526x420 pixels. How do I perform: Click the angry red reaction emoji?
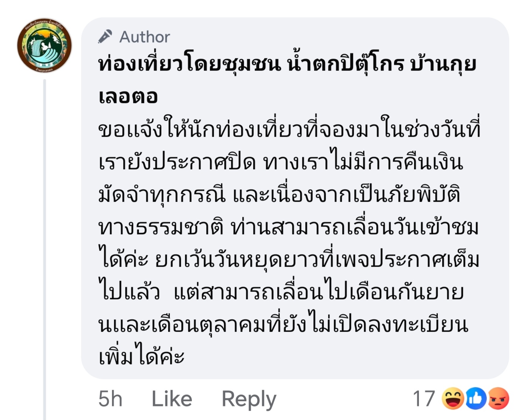[x=498, y=399]
